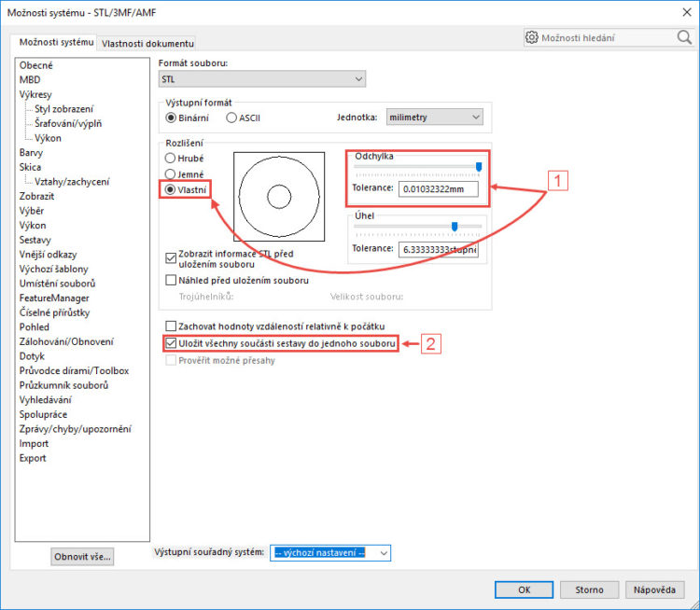Click the Odchylka tolerance input field
This screenshot has height=610, width=700.
437,189
